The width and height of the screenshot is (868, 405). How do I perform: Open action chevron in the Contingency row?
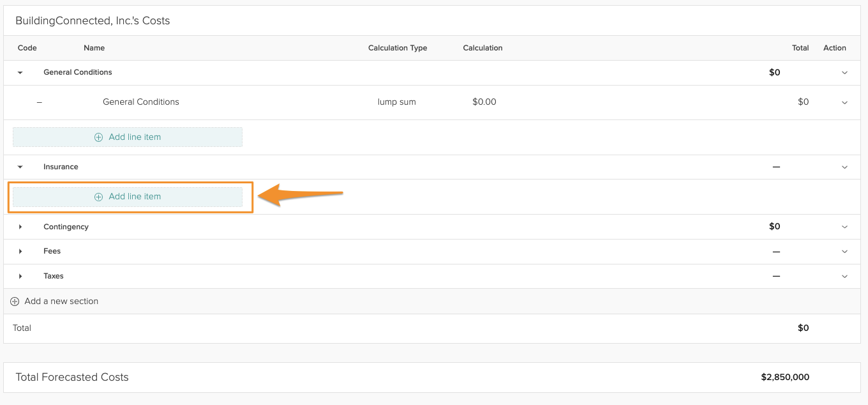coord(844,227)
